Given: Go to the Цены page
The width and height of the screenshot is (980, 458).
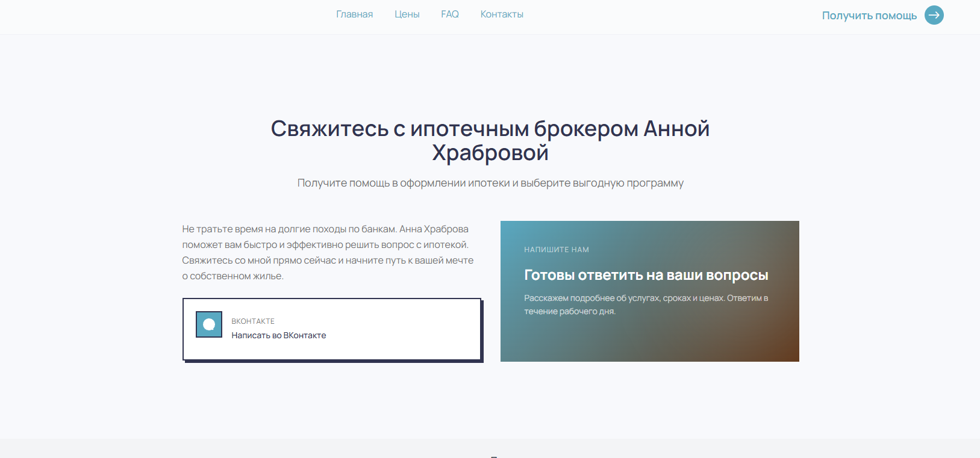Looking at the screenshot, I should tap(407, 14).
